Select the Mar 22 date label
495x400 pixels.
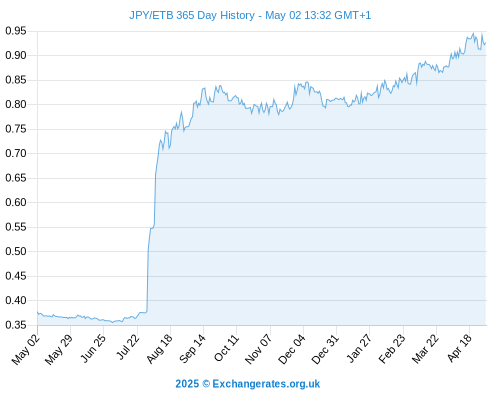coord(425,349)
